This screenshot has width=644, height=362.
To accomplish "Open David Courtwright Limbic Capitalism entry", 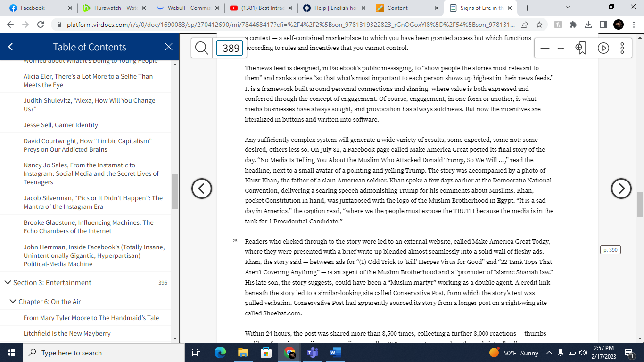I will [88, 145].
